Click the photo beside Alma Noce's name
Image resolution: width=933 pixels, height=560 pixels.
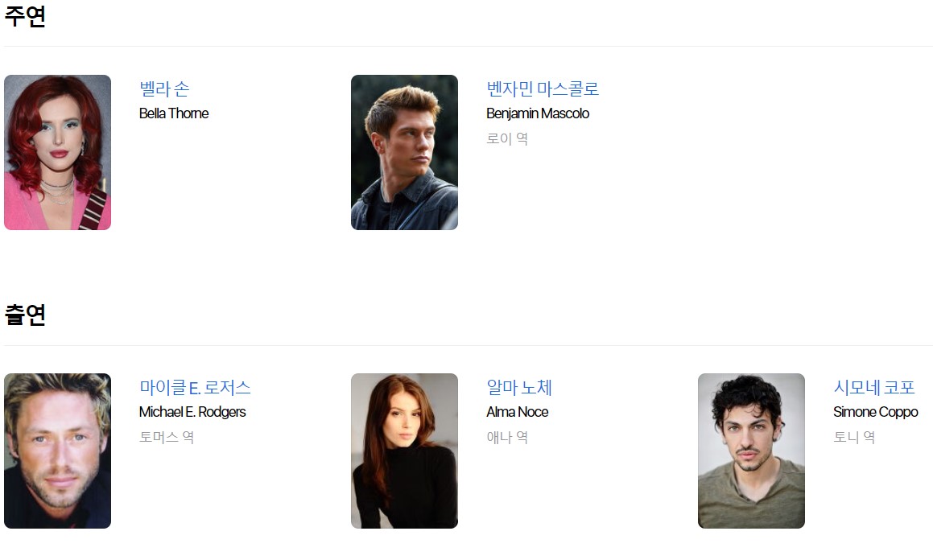coord(404,451)
